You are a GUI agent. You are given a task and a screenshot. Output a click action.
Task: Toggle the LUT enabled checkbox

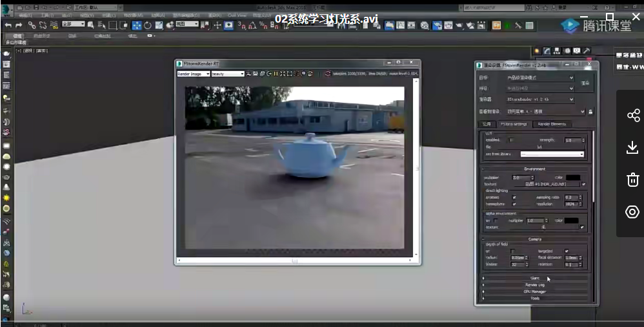(512, 140)
